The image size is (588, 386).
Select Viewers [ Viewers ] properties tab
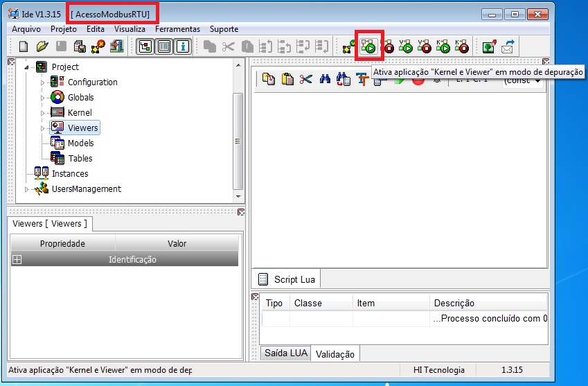pyautogui.click(x=50, y=224)
